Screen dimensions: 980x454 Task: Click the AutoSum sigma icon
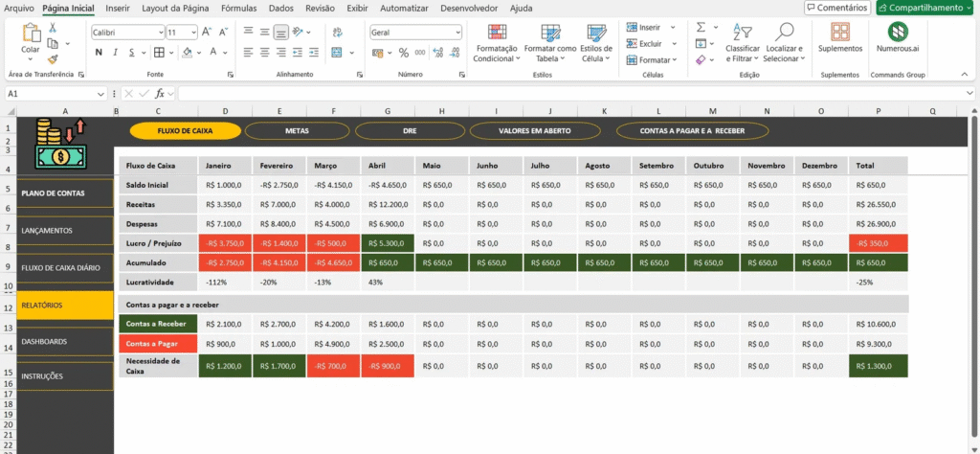point(701,28)
